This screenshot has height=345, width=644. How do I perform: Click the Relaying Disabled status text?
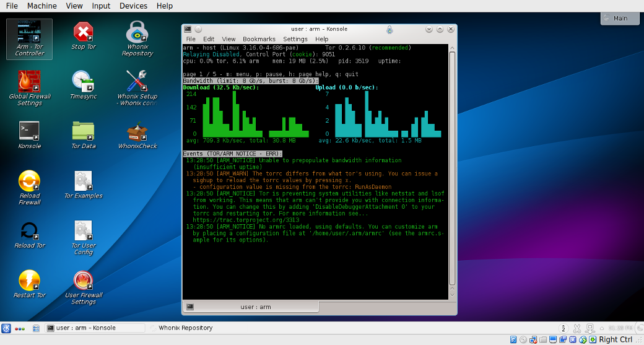coord(211,55)
